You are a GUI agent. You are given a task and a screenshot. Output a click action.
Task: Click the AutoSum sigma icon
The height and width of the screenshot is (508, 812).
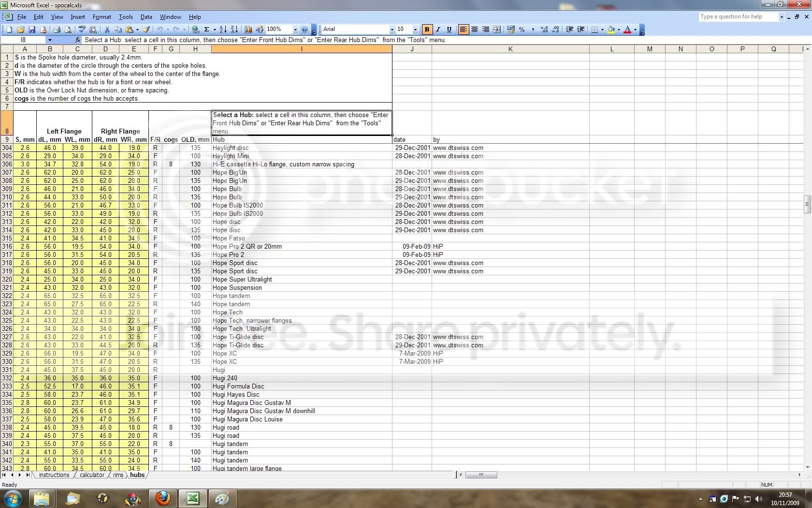click(206, 30)
